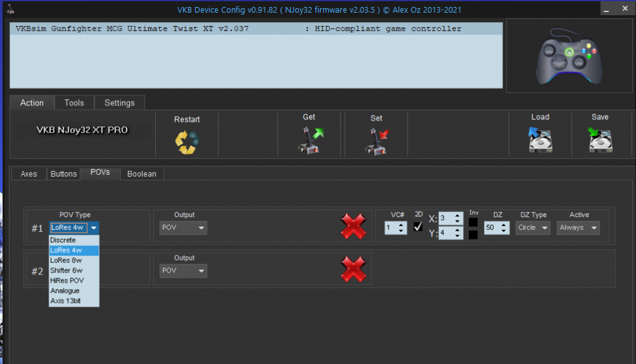Click the red X for POV #2
The width and height of the screenshot is (636, 364).
(353, 269)
